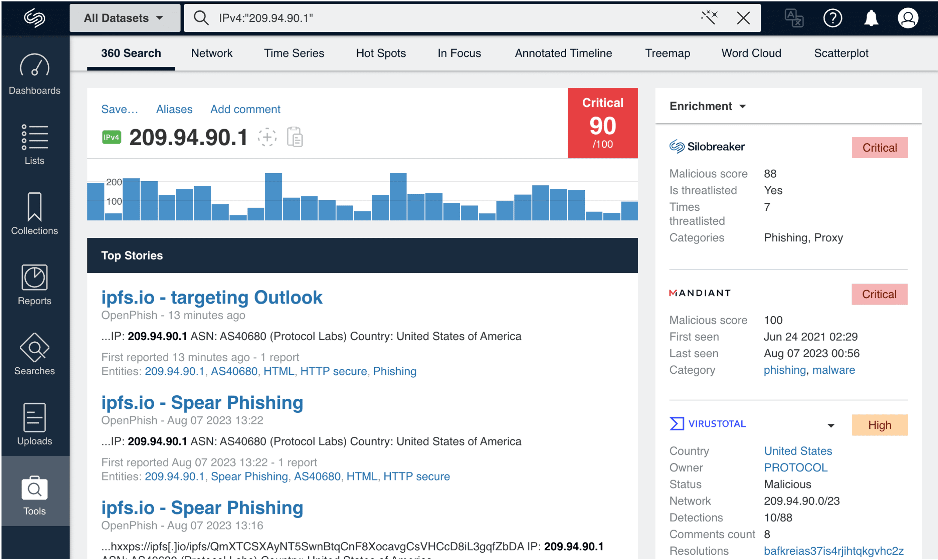
Task: Click HTTP secure entity in first story
Action: coord(334,371)
